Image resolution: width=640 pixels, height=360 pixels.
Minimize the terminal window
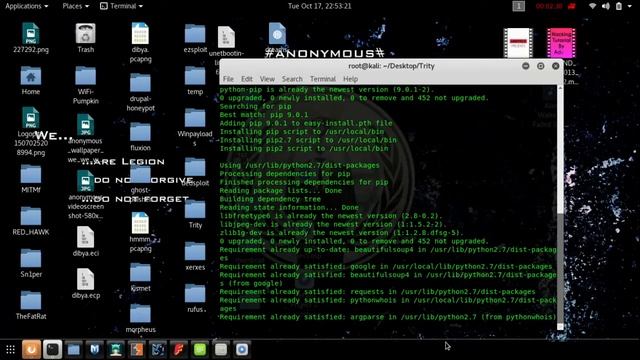tap(526, 66)
